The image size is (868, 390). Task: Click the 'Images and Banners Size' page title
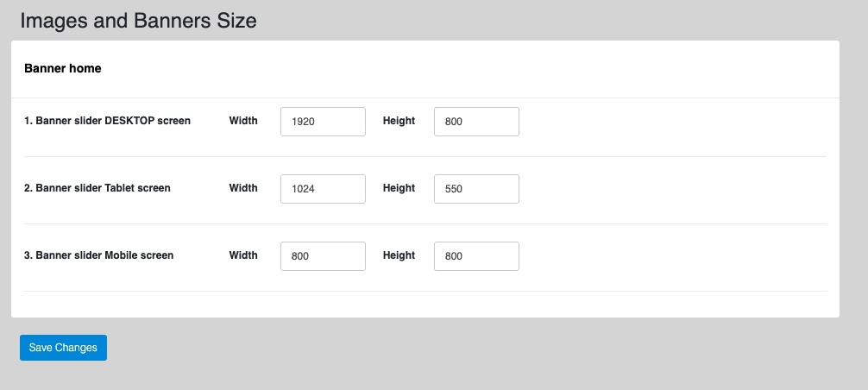138,21
